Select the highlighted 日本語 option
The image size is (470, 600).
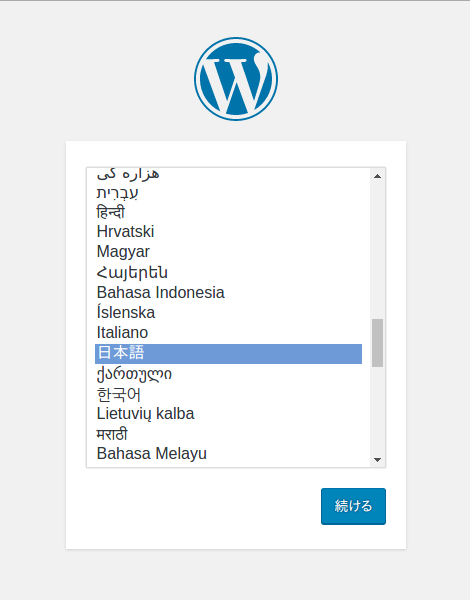point(228,353)
